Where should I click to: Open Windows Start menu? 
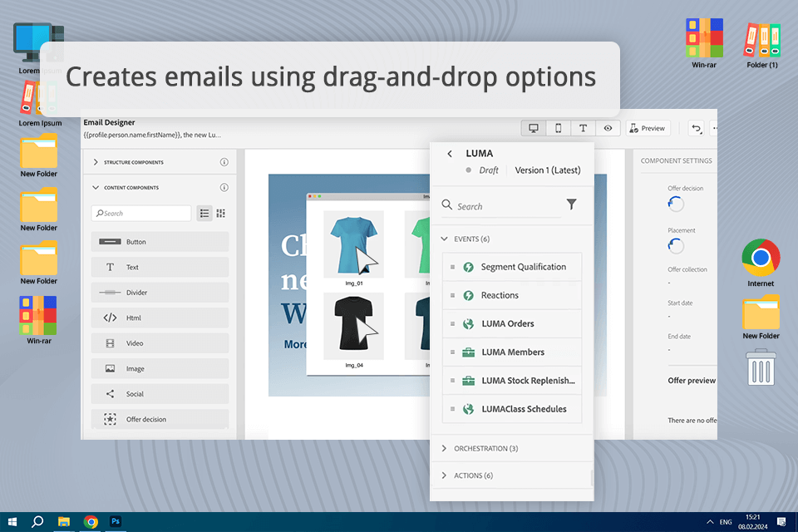pos(12,522)
